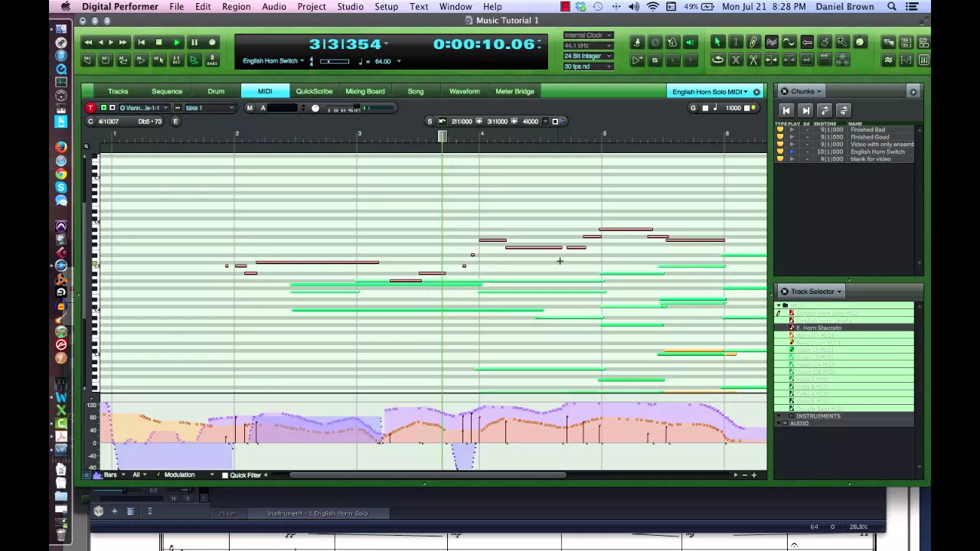Click the All button in controller lane
The width and height of the screenshot is (980, 551).
tap(139, 475)
